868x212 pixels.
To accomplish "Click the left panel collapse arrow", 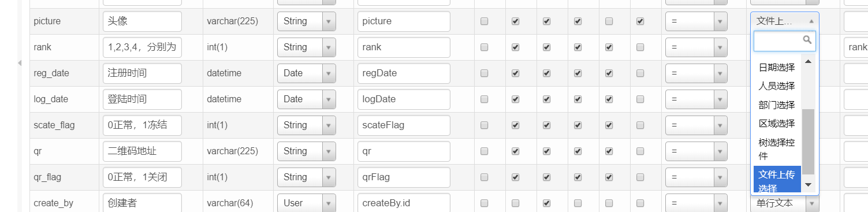I will [20, 62].
